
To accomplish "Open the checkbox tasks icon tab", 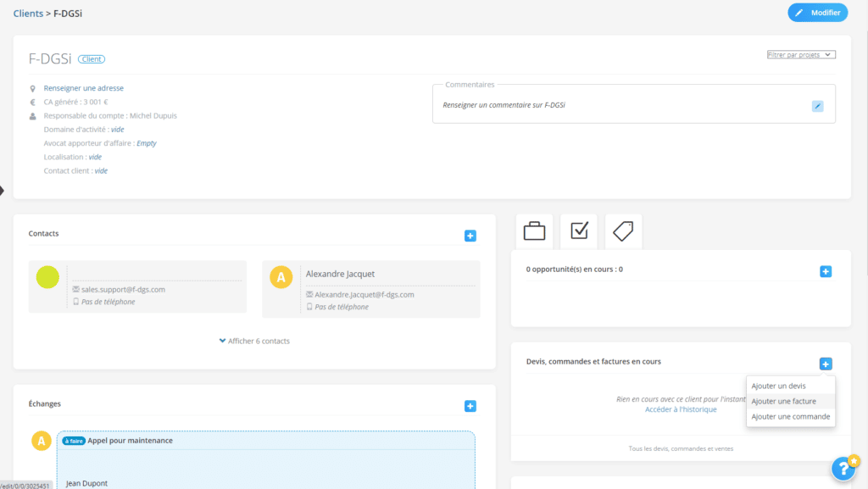I will (x=579, y=231).
